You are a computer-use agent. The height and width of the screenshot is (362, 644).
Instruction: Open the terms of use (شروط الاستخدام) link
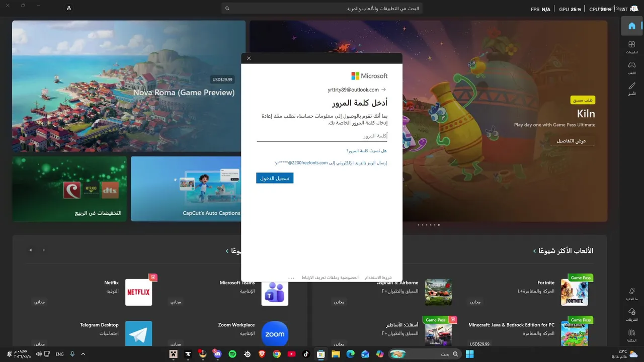pyautogui.click(x=378, y=278)
